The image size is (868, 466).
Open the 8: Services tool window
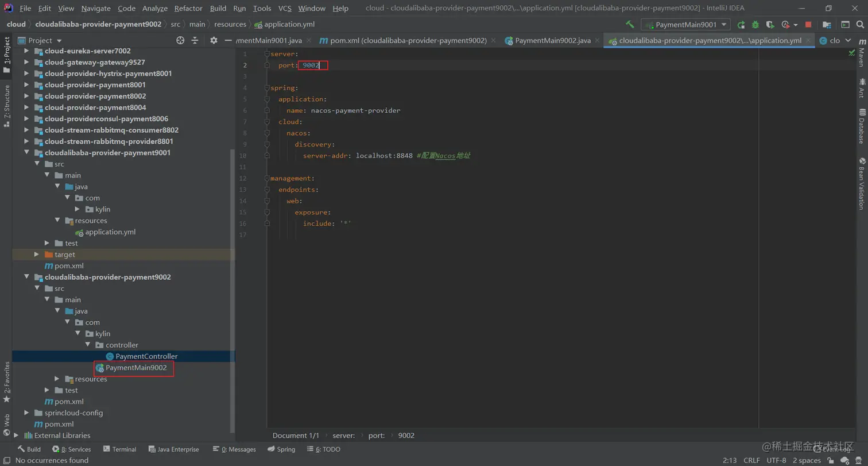pyautogui.click(x=71, y=449)
